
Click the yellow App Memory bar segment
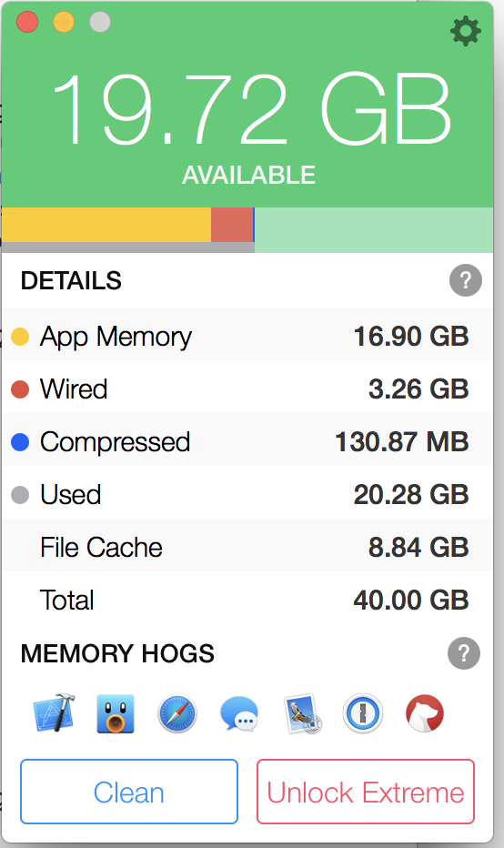tap(106, 225)
